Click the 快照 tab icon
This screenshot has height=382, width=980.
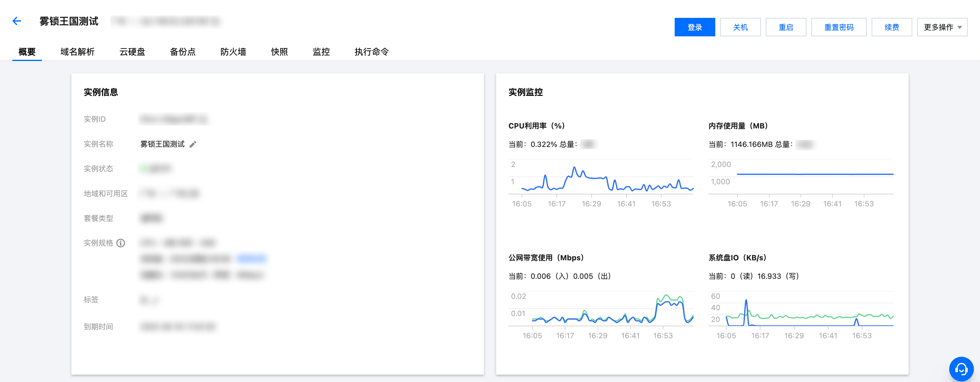(x=280, y=52)
